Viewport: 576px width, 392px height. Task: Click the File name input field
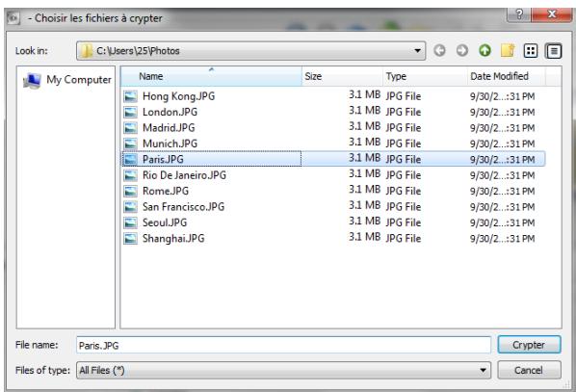(x=283, y=346)
